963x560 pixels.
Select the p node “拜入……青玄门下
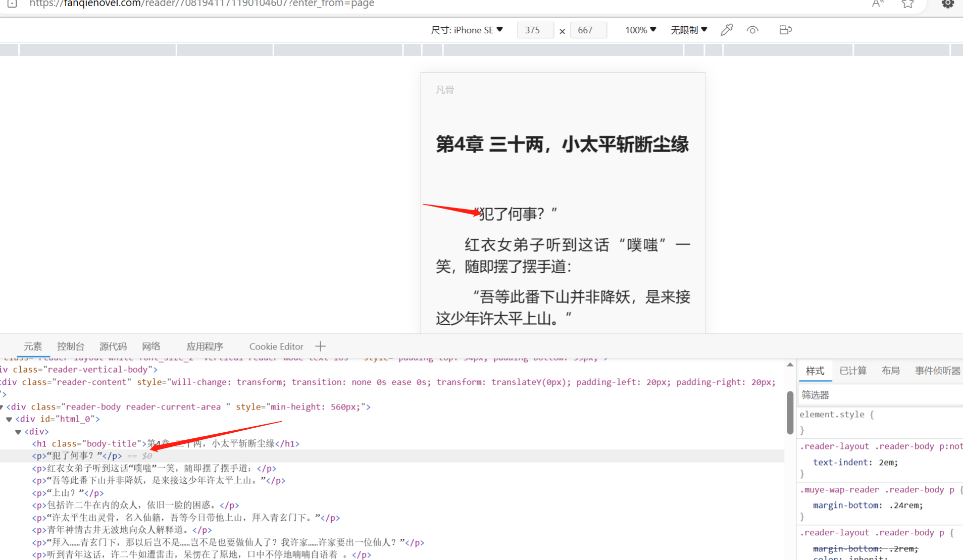228,543
